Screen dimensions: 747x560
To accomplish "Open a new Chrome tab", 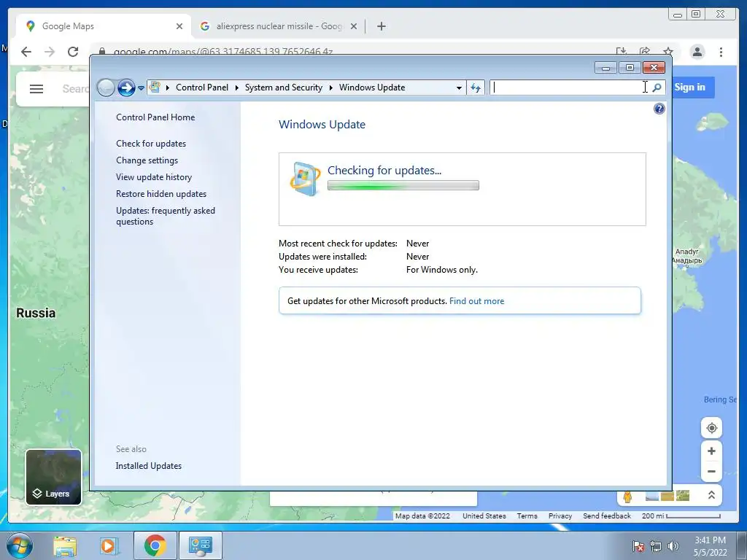I will 381,26.
